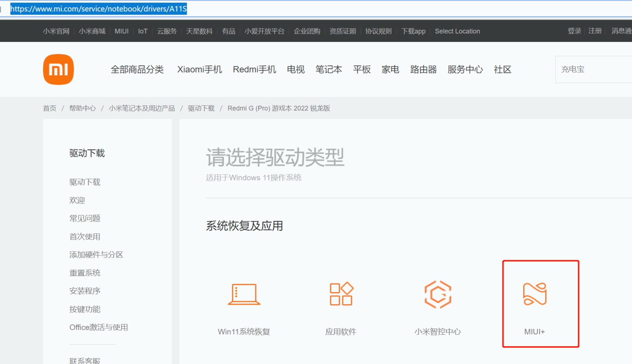Screen dimensions: 632x364
Task: Click 登录 to sign in
Action: pyautogui.click(x=574, y=31)
